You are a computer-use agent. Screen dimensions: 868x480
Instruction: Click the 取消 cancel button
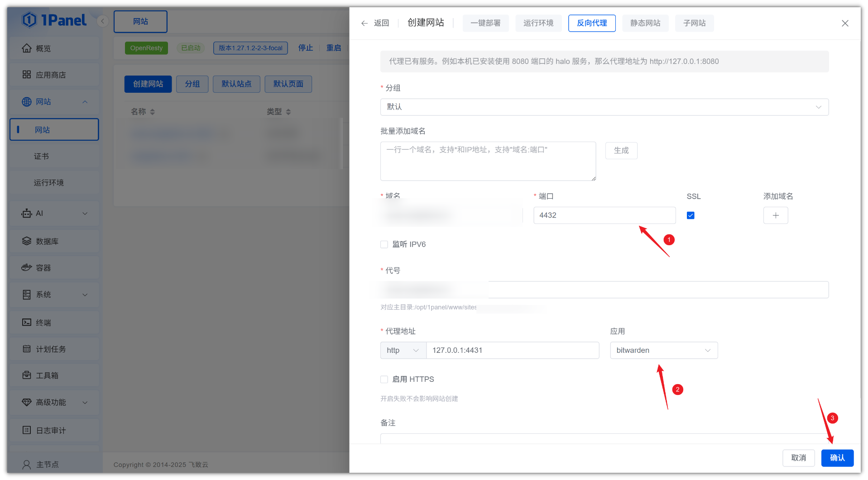coord(798,458)
